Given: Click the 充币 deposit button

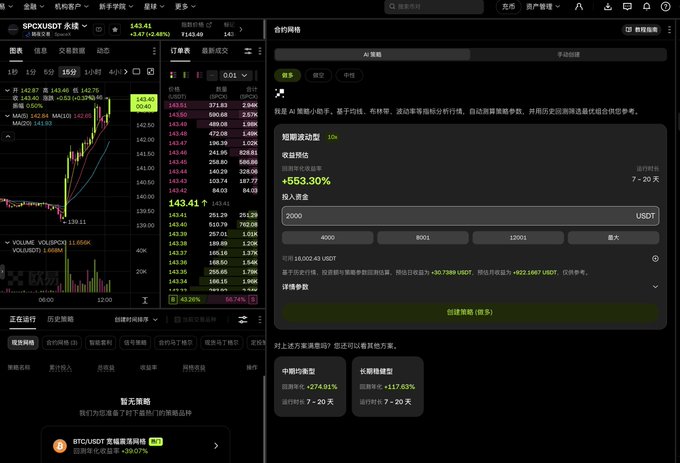Looking at the screenshot, I should [508, 7].
